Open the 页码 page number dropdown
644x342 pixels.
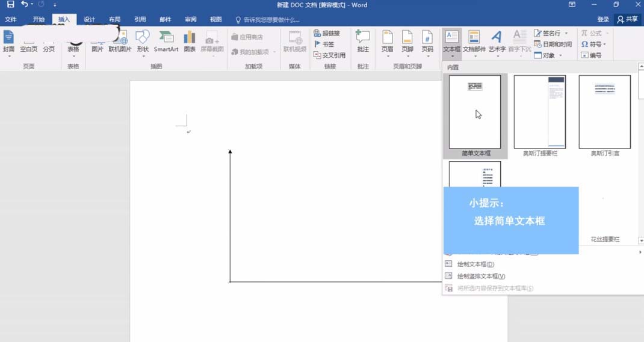point(427,41)
